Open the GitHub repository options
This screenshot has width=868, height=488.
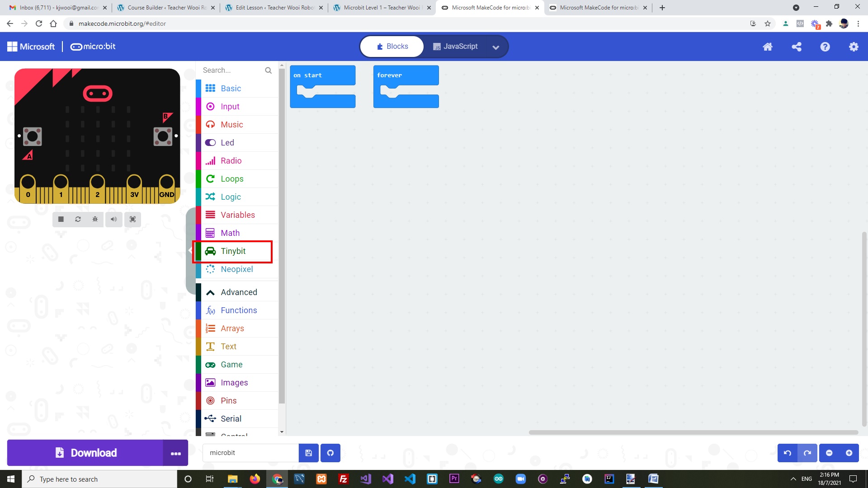tap(330, 453)
